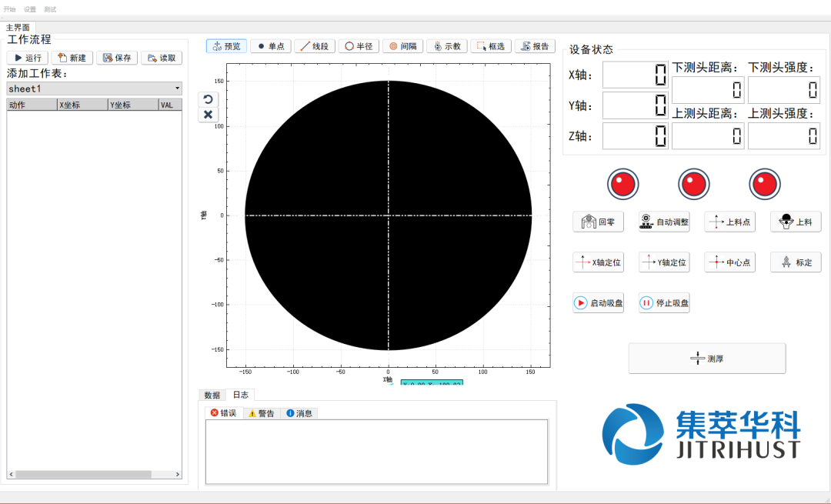Click the horizontal scrollbar in workflow table
This screenshot has width=831, height=504.
(x=92, y=474)
